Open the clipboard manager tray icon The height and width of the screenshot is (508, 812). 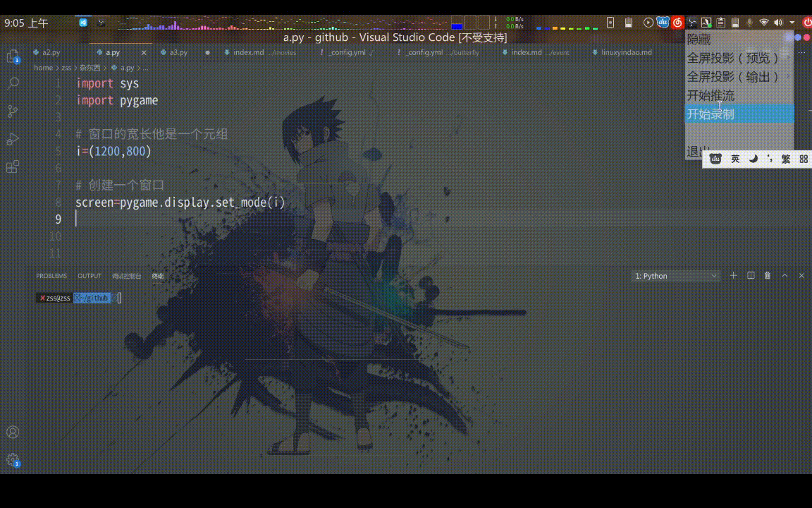(721, 23)
